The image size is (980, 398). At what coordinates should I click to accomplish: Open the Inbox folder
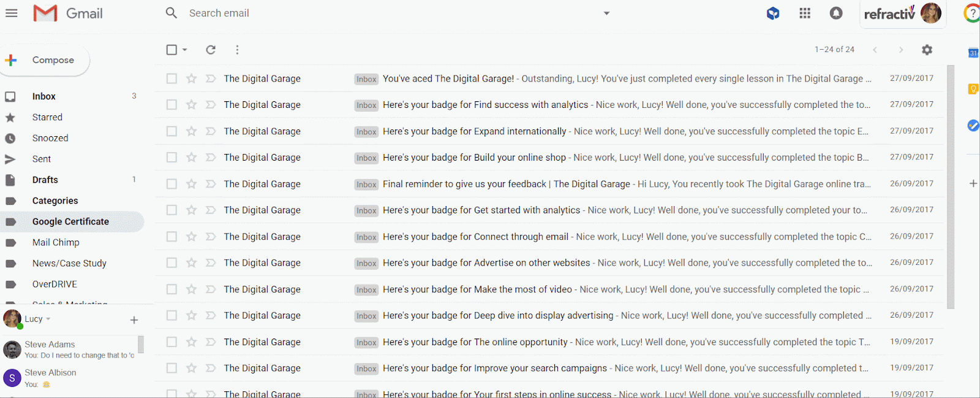(x=44, y=96)
